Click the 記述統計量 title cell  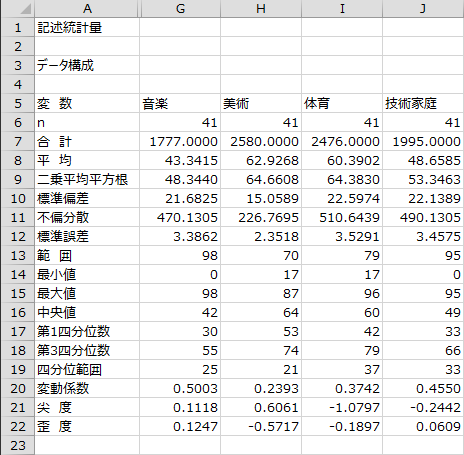pyautogui.click(x=87, y=27)
